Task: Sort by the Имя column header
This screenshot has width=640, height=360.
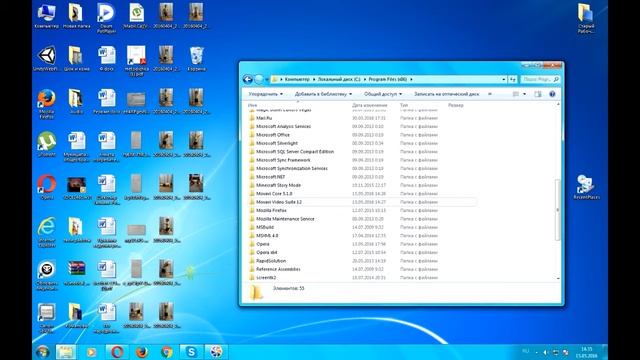Action: [x=253, y=105]
